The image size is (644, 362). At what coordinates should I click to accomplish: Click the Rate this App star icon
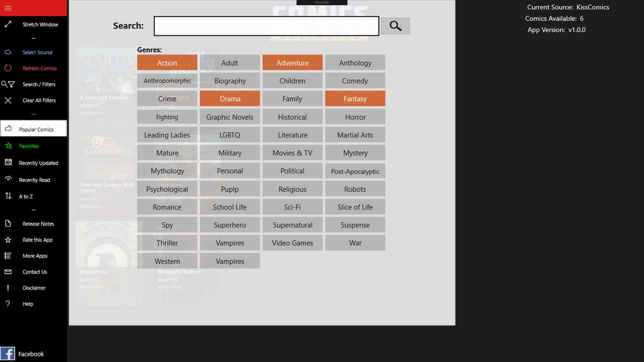[8, 240]
